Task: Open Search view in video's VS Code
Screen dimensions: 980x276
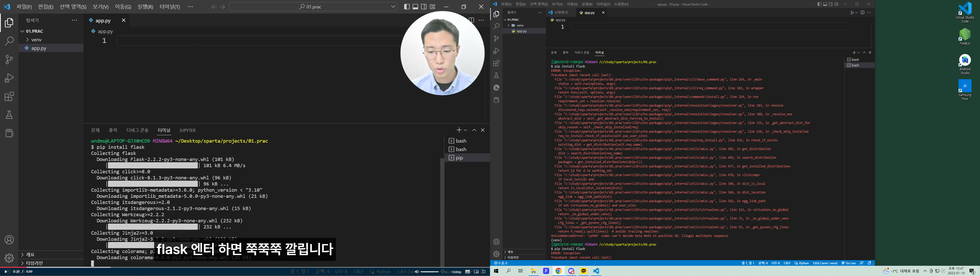Action: point(9,41)
